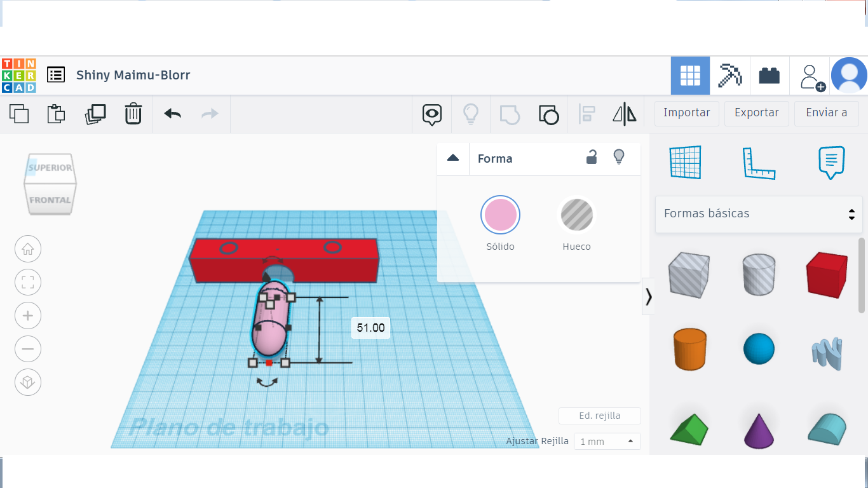Click the design name Shiny Maimu-Blorr
Image resolution: width=868 pixels, height=488 pixels.
click(x=133, y=75)
